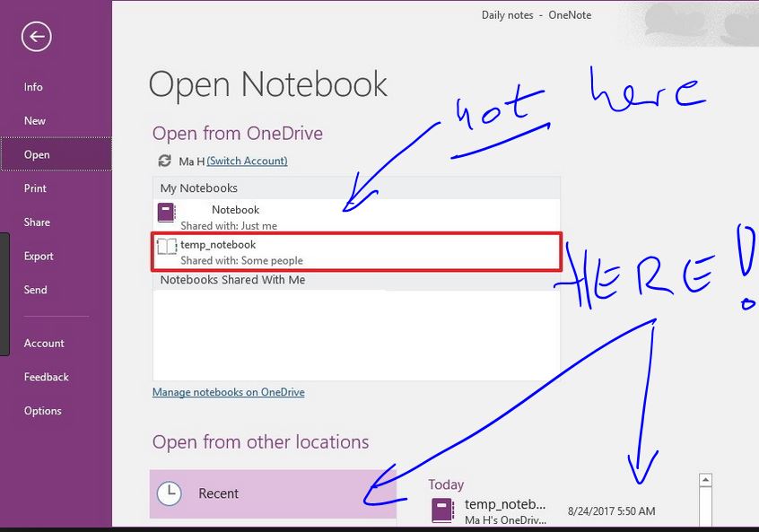The image size is (759, 532).
Task: Click the Ma H account name
Action: [x=192, y=161]
